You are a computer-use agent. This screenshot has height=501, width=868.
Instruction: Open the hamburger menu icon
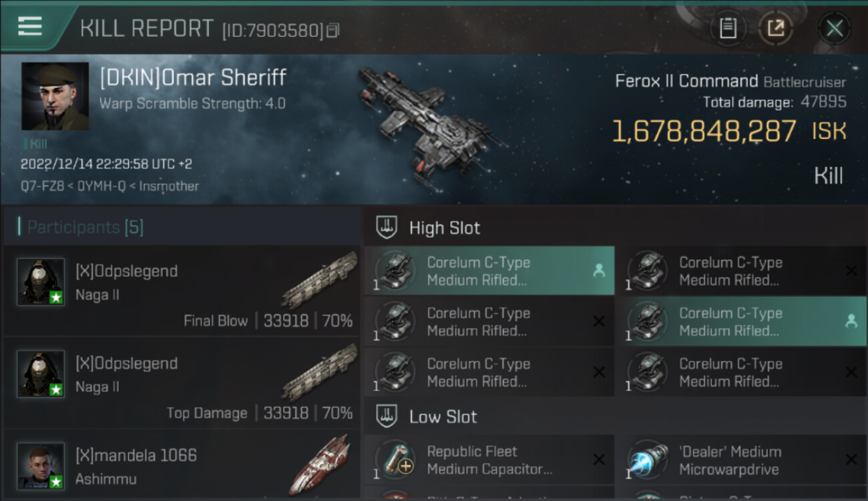30,26
